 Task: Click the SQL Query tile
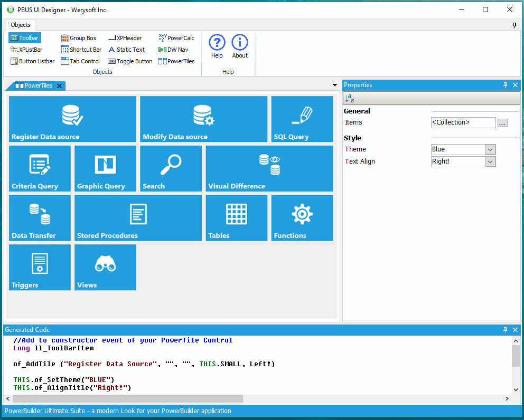[302, 119]
